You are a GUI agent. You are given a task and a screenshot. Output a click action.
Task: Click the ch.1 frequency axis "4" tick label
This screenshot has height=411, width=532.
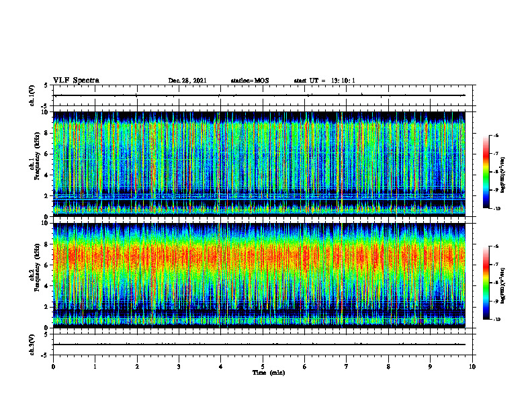46,175
